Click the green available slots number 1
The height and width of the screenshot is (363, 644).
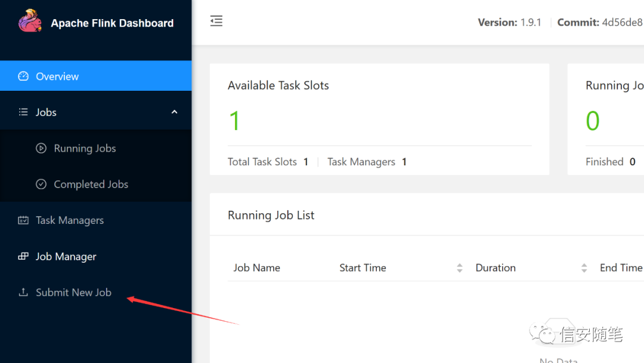tap(234, 121)
